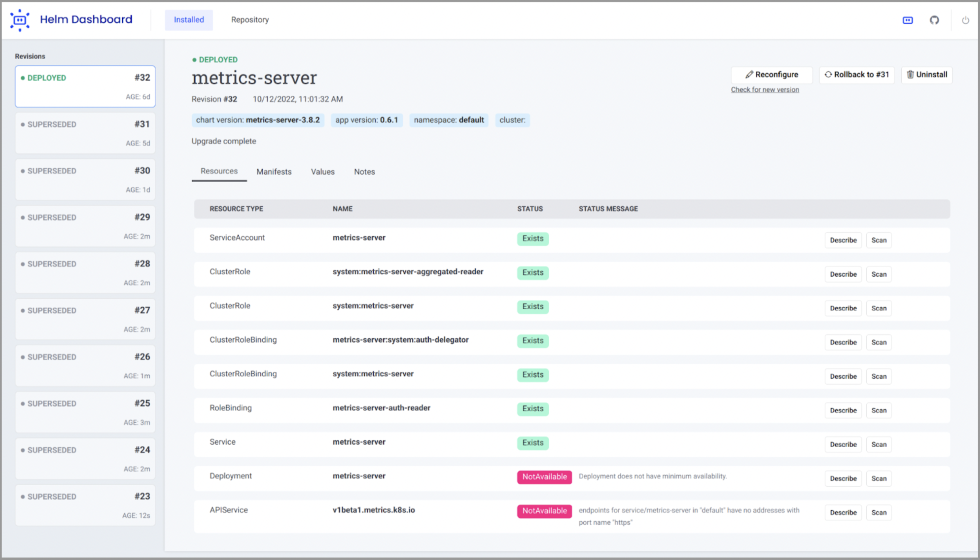Click Deployment minimum availability status message
980x560 pixels.
[x=653, y=476]
